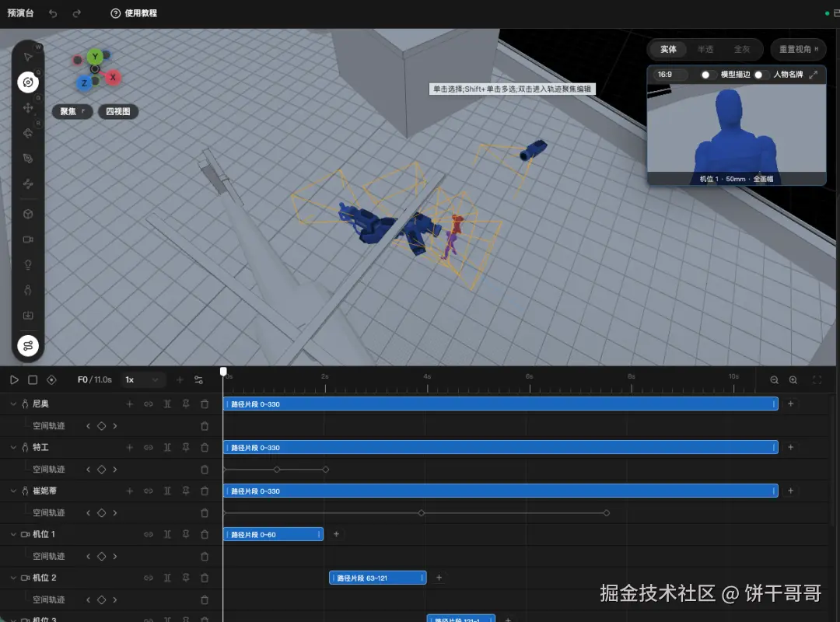The height and width of the screenshot is (622, 840).
Task: Open the import/download tool
Action: [x=28, y=315]
